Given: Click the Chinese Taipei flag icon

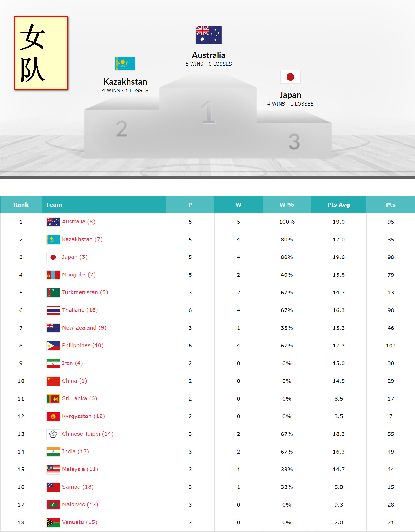Looking at the screenshot, I should [x=53, y=434].
